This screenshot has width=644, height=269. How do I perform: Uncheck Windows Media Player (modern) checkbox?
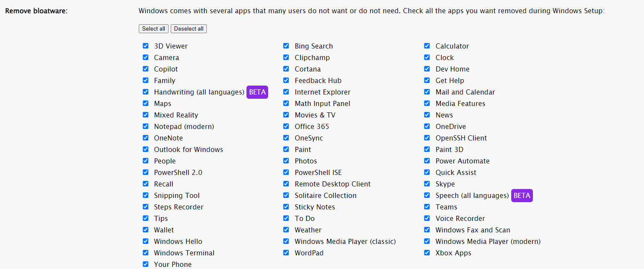click(427, 241)
